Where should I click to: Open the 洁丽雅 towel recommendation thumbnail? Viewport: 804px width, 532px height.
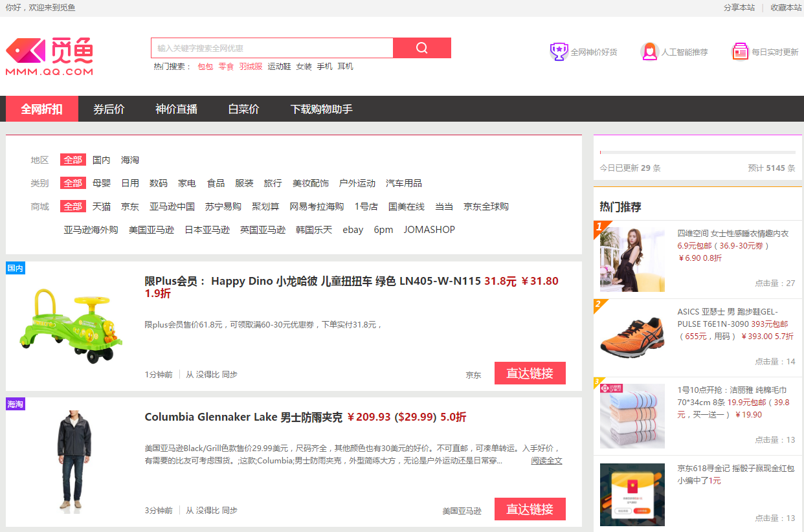632,416
